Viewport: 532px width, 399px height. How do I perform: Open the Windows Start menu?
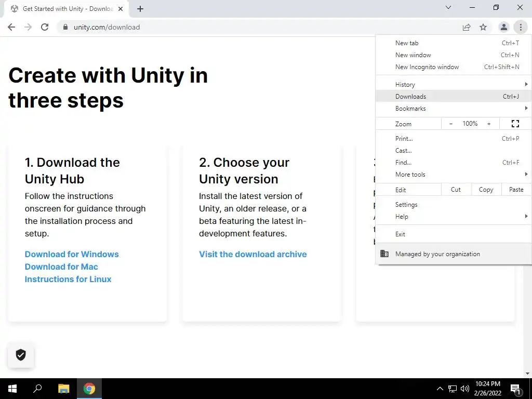tap(12, 389)
